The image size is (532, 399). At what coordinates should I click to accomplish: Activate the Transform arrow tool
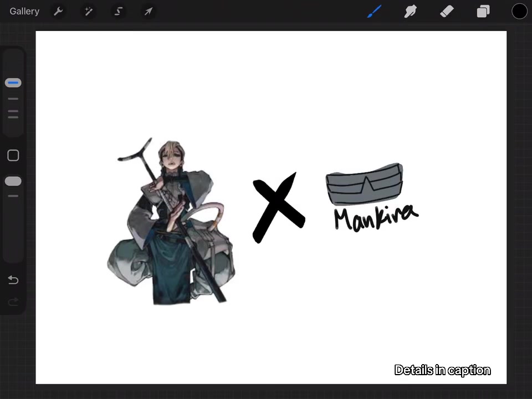[149, 11]
